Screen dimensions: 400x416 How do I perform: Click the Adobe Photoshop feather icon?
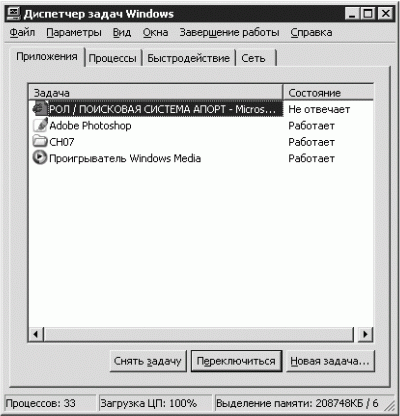pos(40,125)
